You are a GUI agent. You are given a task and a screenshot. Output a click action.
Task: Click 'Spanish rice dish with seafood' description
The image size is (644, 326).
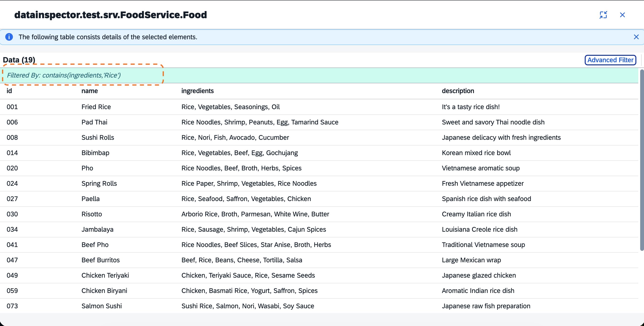(x=486, y=199)
